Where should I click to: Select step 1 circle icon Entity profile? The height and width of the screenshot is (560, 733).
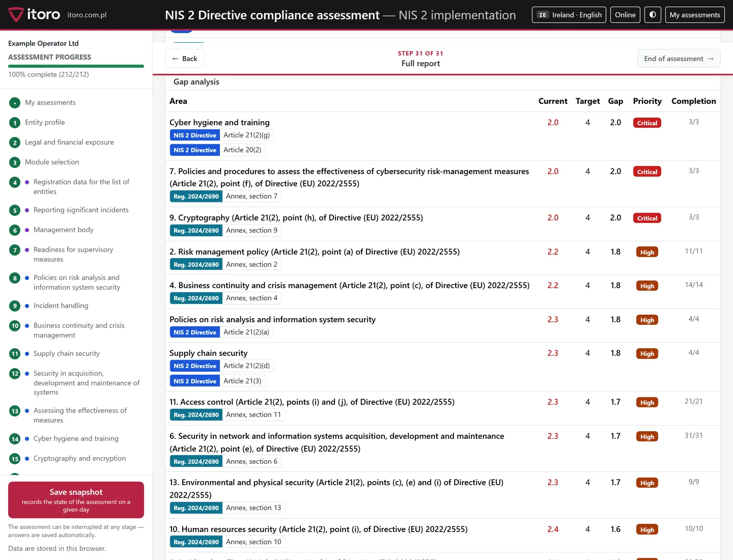tap(15, 123)
